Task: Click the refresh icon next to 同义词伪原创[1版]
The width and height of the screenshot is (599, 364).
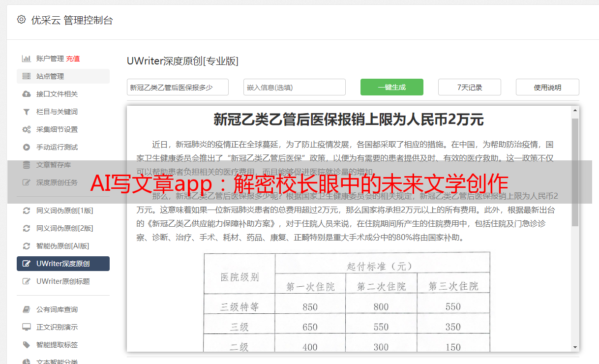Action: point(26,211)
